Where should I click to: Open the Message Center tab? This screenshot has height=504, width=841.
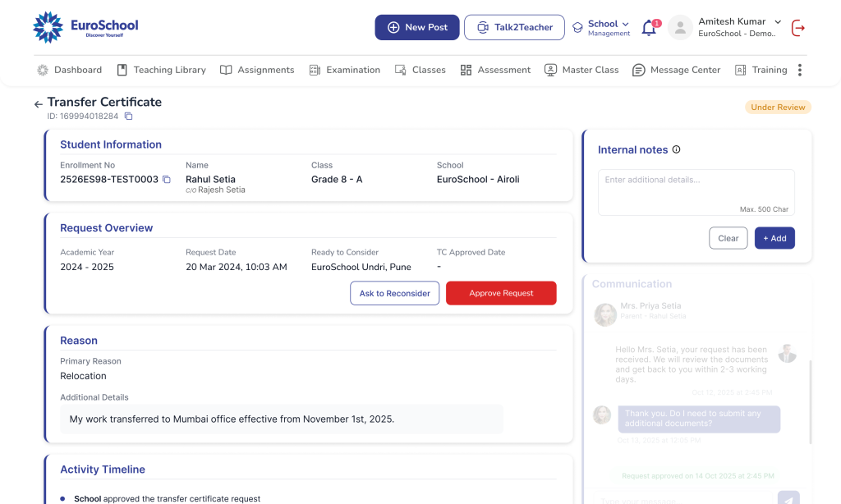676,71
